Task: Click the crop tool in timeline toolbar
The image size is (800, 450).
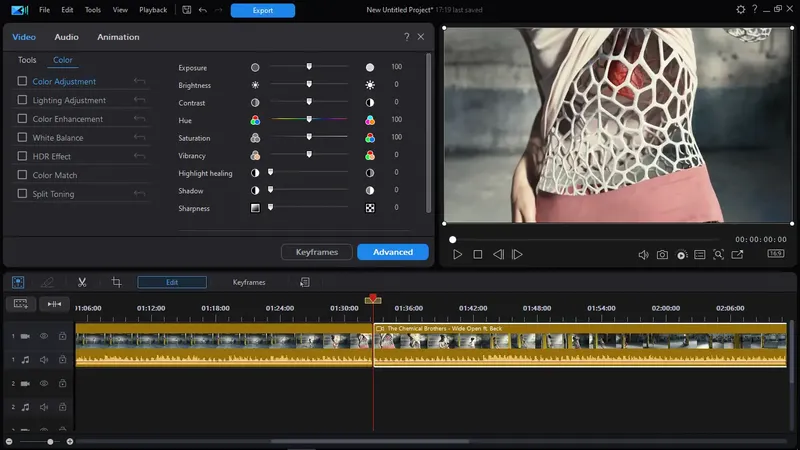Action: coord(116,283)
